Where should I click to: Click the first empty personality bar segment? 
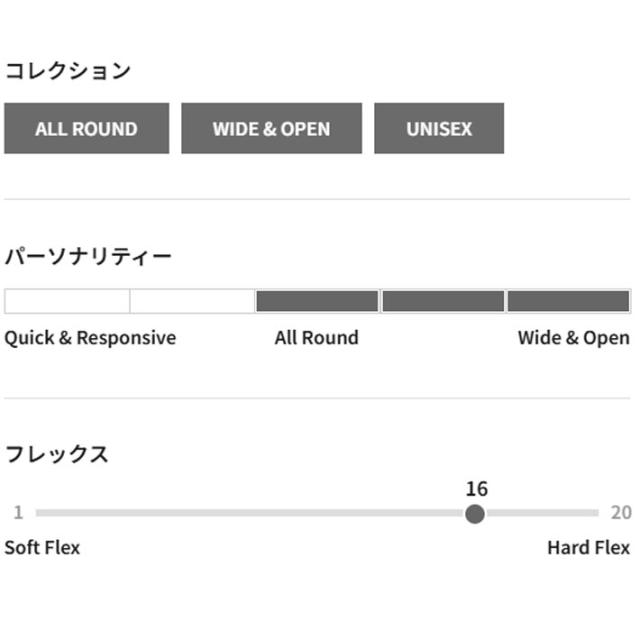[67, 301]
